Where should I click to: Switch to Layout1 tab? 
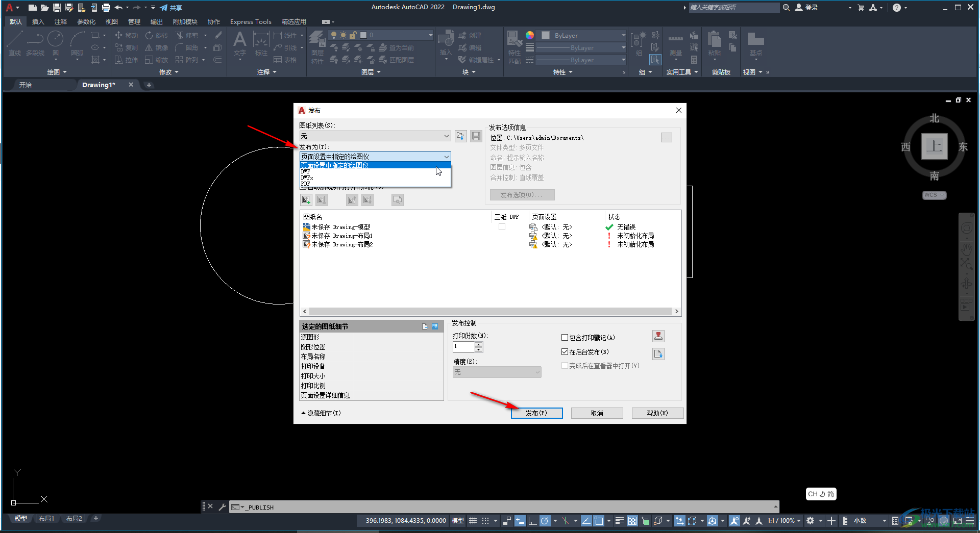coord(46,519)
